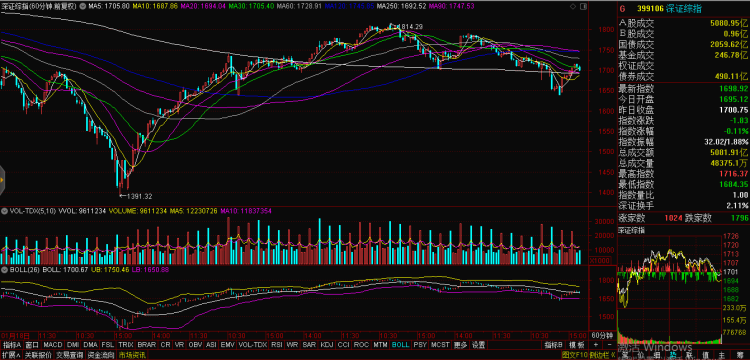Image resolution: width=750 pixels, height=360 pixels.
Task: Click the 图文F10 button
Action: coord(574,355)
